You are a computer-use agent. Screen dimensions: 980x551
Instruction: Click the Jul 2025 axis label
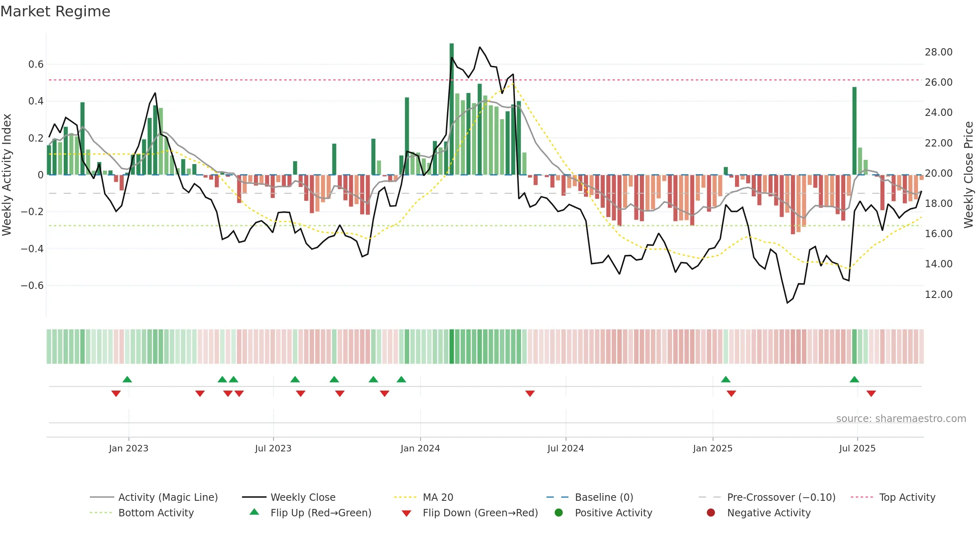click(x=857, y=448)
